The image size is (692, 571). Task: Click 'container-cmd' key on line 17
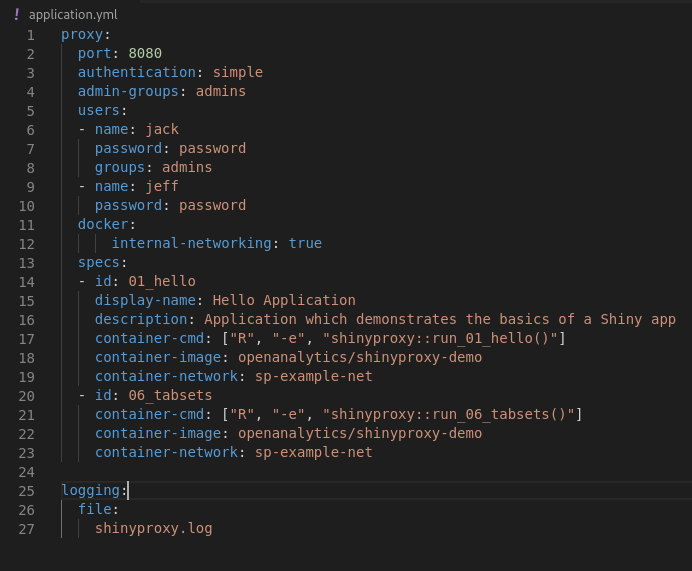click(x=150, y=338)
